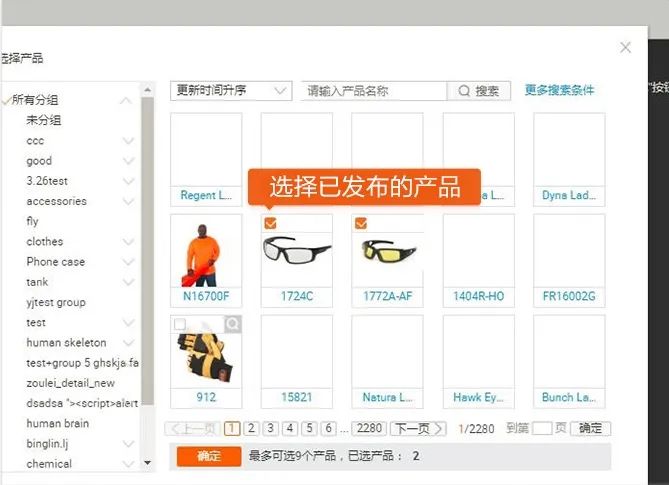669x485 pixels.
Task: Click scroll-up arrow of group list
Action: point(148,90)
